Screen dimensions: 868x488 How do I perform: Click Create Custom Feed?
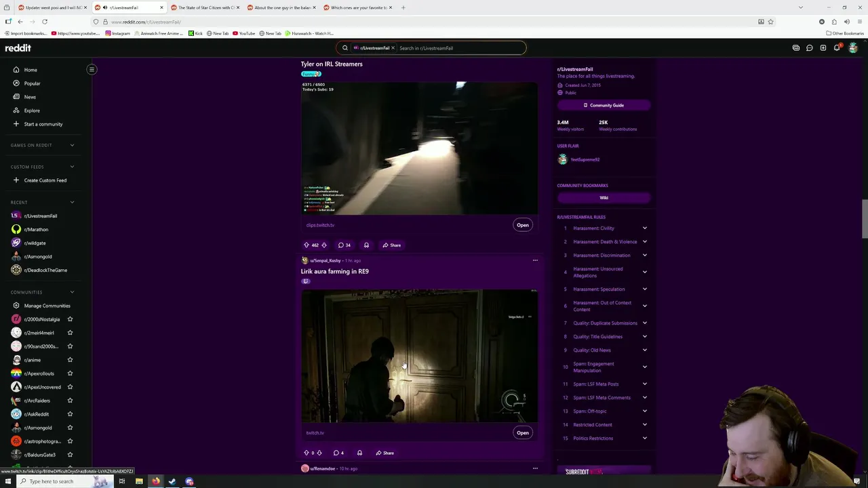click(46, 180)
